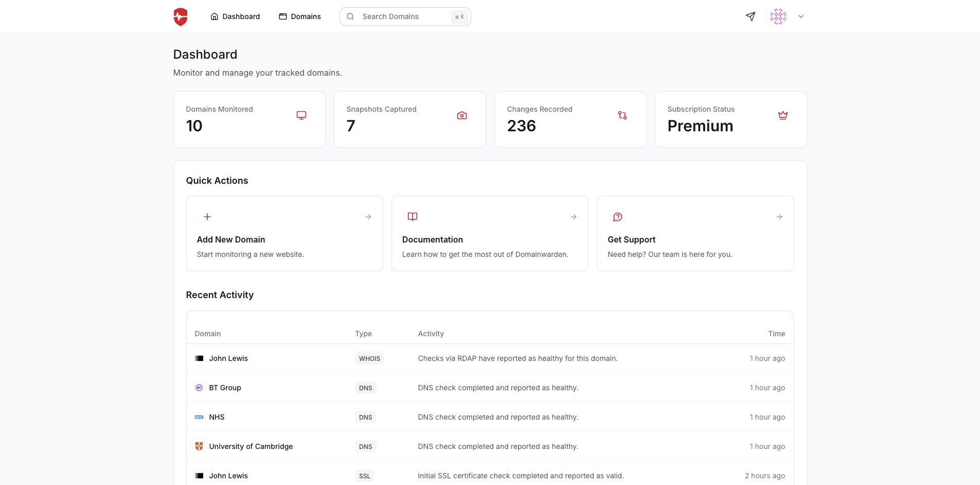Click the DNS badge in BT Group row
This screenshot has width=980, height=485.
[x=365, y=388]
